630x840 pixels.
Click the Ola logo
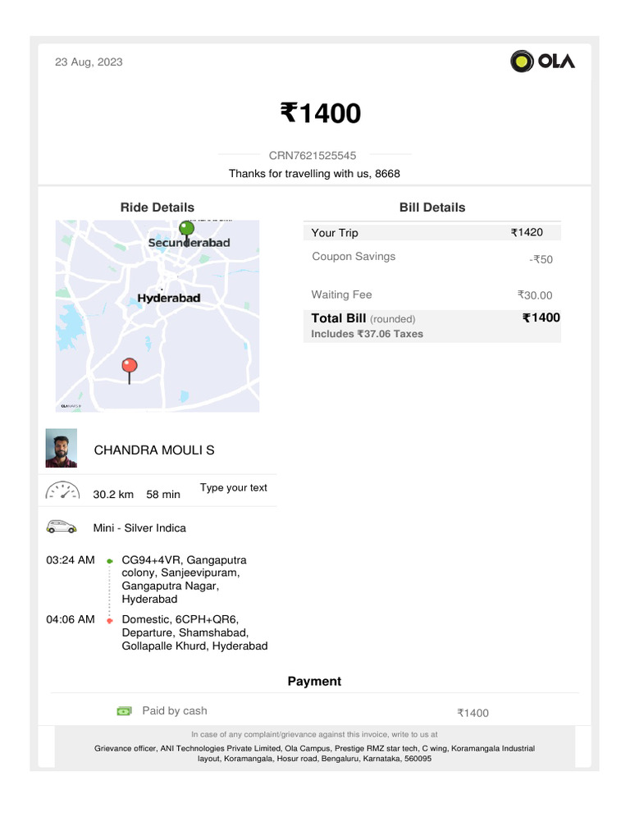542,61
